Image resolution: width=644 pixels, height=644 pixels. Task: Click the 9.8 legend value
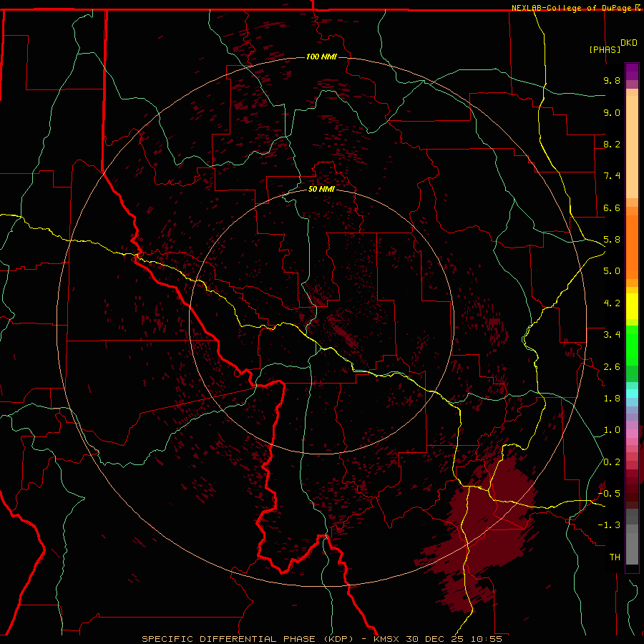pyautogui.click(x=612, y=80)
